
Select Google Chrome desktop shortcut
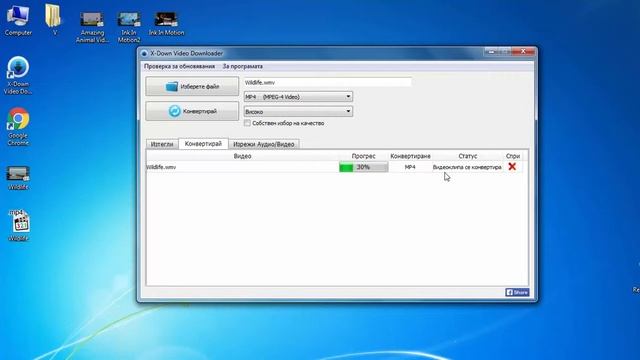click(x=18, y=127)
